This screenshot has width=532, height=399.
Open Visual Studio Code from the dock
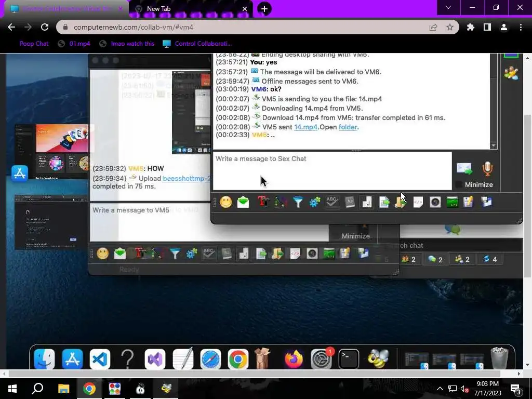coord(100,358)
